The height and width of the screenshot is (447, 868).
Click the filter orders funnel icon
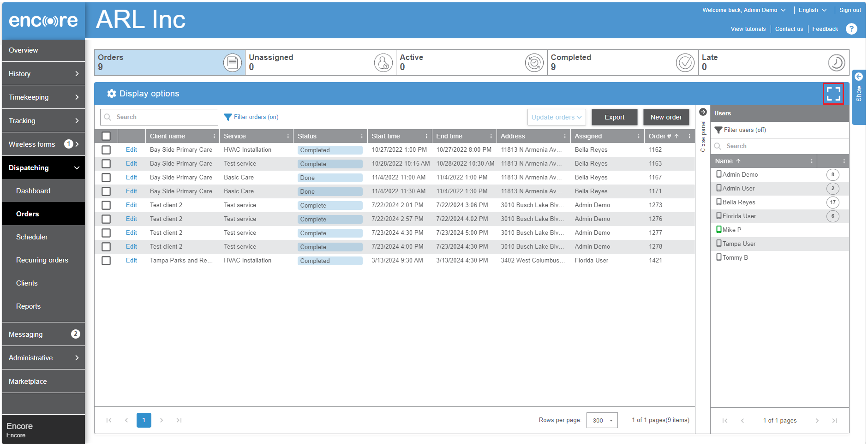(x=227, y=117)
